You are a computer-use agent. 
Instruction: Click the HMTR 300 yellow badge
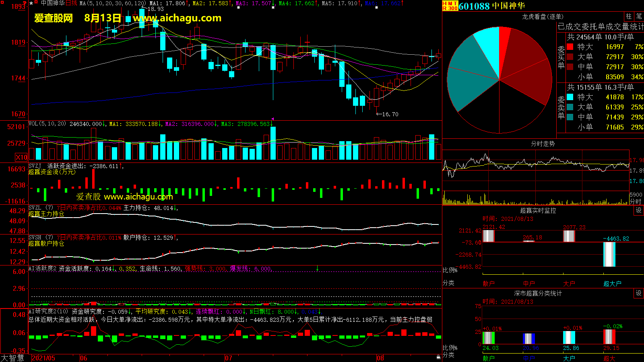click(x=450, y=6)
